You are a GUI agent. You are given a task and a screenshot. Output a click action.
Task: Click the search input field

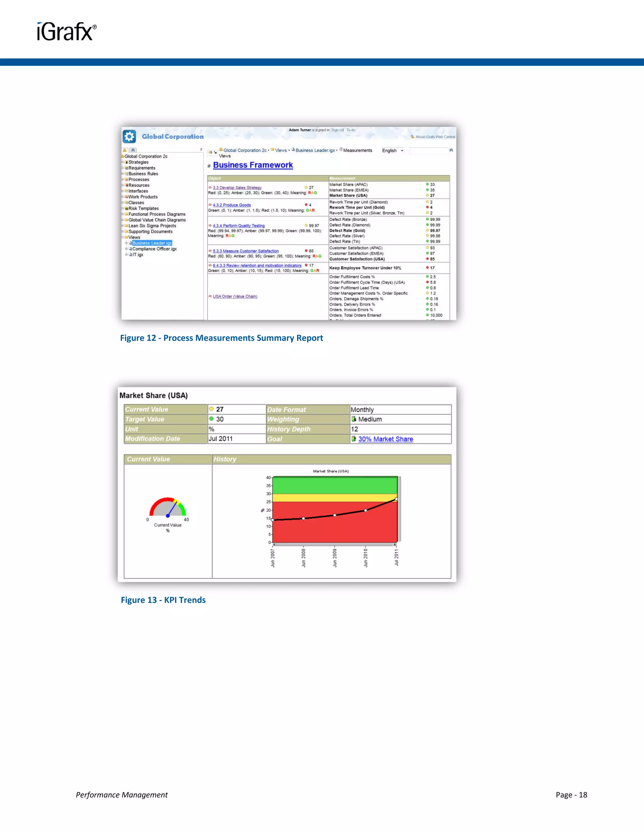click(x=429, y=151)
